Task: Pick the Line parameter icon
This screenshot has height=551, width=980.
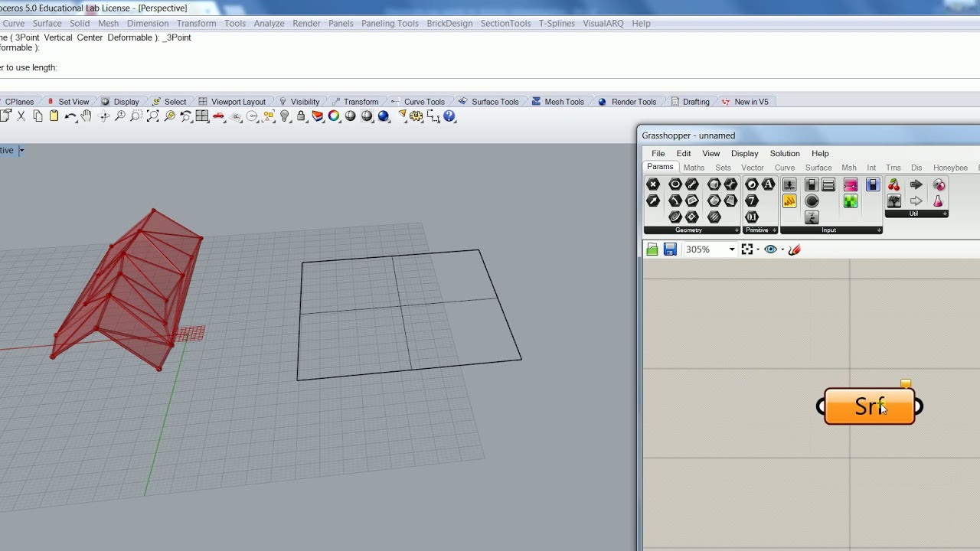Action: pos(692,184)
